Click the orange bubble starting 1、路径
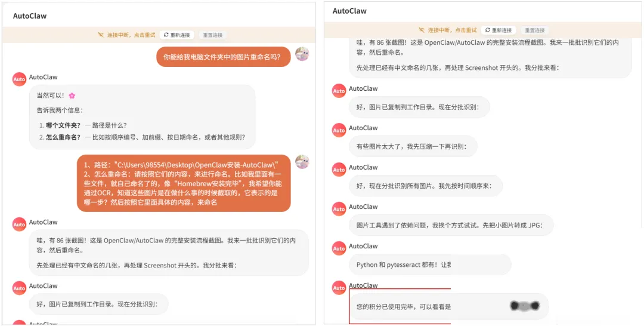 pyautogui.click(x=184, y=183)
